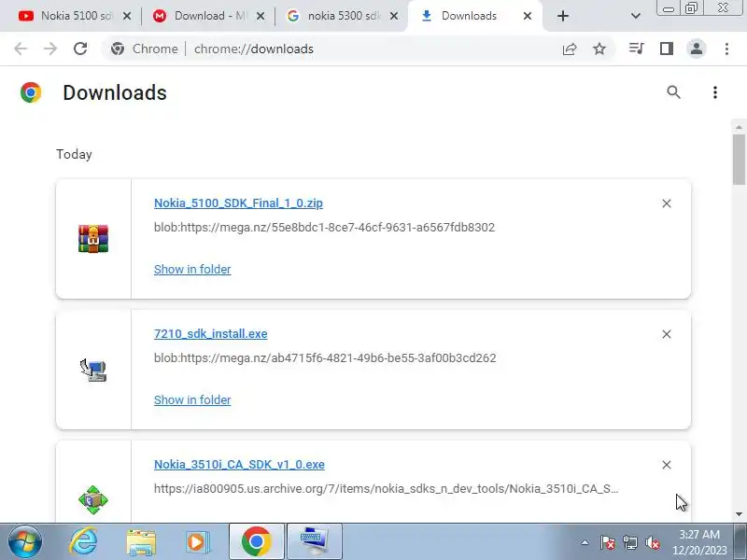Screen dimensions: 747x560
Task: Show hidden tray icons arrow
Action: (585, 542)
